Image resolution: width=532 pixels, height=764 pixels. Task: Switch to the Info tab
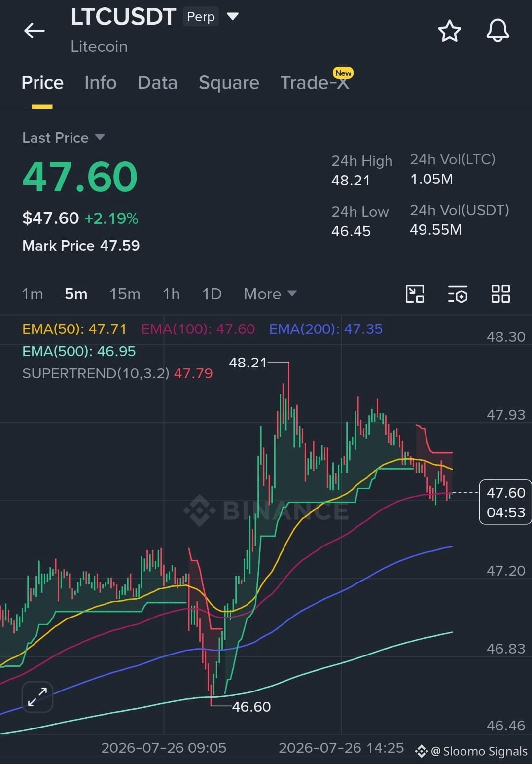click(x=101, y=83)
